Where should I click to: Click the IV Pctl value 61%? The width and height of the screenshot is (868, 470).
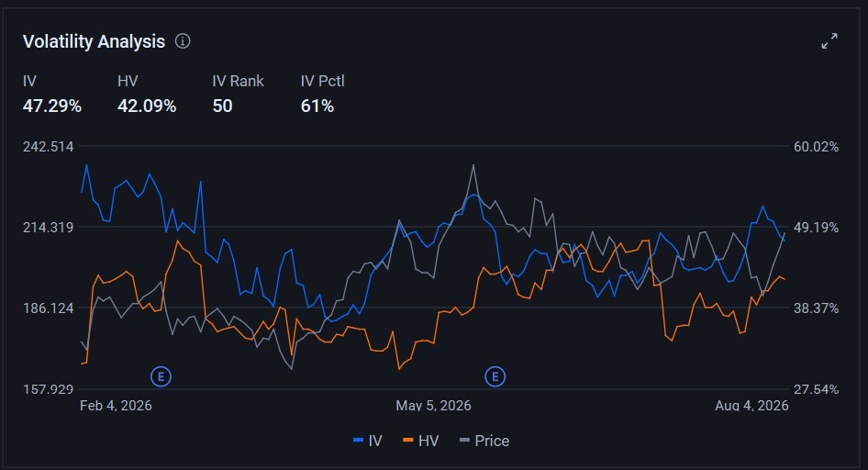click(317, 106)
